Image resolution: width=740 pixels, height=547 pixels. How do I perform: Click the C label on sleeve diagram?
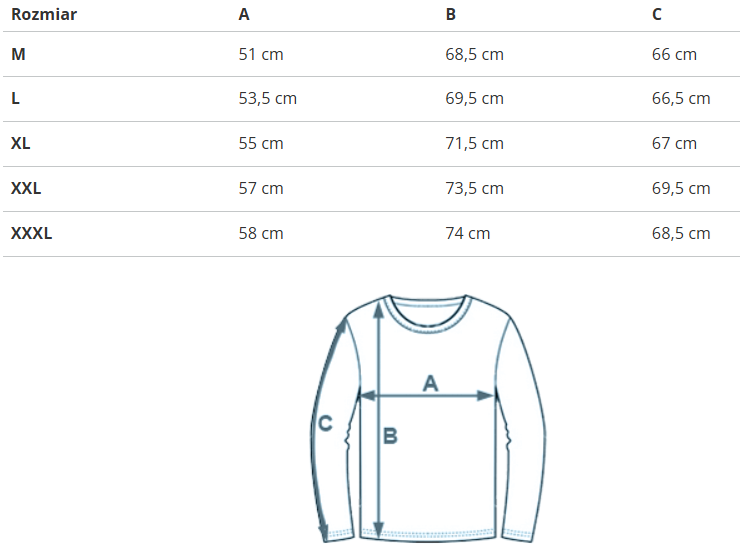pyautogui.click(x=325, y=424)
